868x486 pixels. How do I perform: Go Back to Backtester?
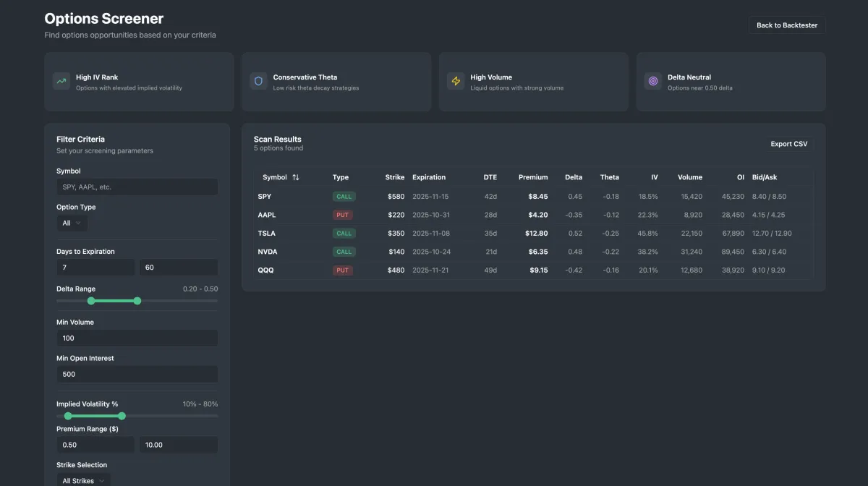(x=787, y=25)
